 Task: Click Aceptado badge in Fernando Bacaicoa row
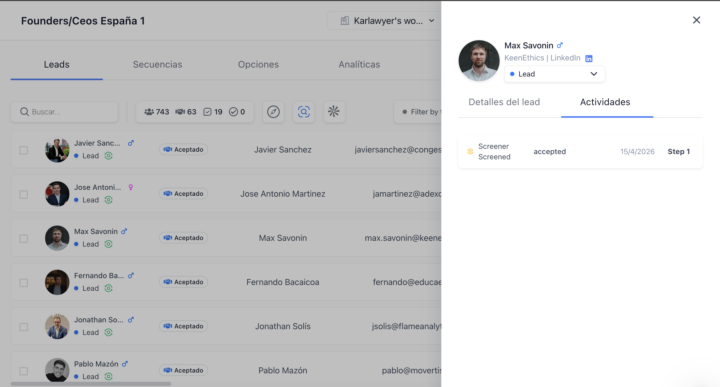click(183, 282)
